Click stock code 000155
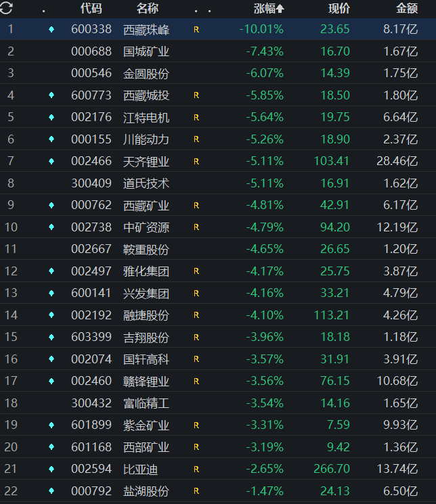Screen dimensions: 436x504 tap(91, 139)
